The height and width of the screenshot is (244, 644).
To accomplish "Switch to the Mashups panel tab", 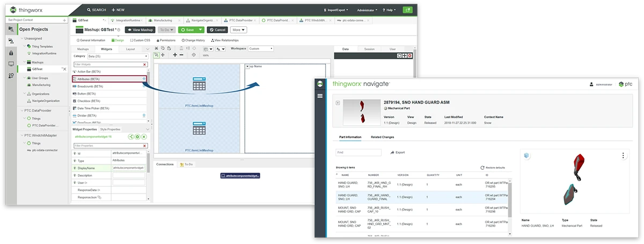I will pos(83,49).
